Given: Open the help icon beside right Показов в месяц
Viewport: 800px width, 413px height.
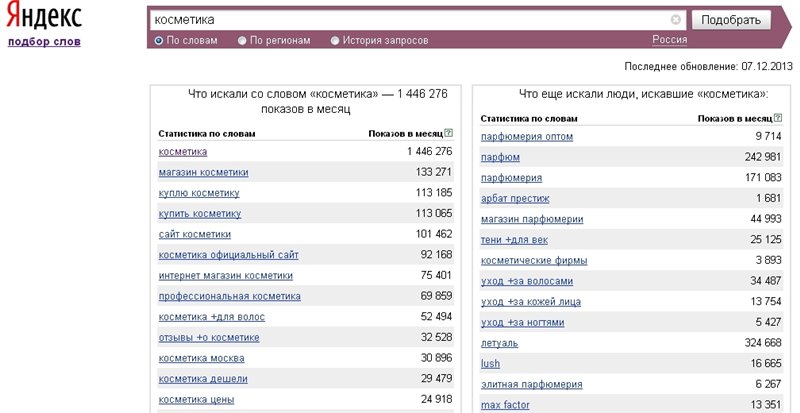Looking at the screenshot, I should click(x=778, y=118).
